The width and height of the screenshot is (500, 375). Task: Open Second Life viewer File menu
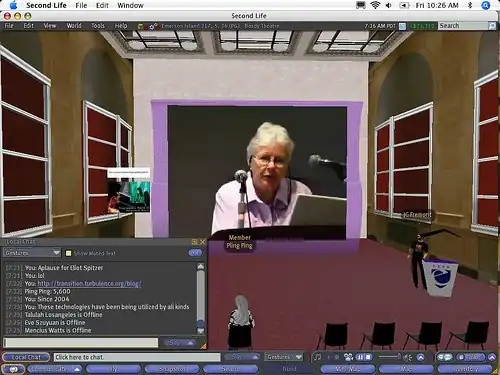(9, 26)
